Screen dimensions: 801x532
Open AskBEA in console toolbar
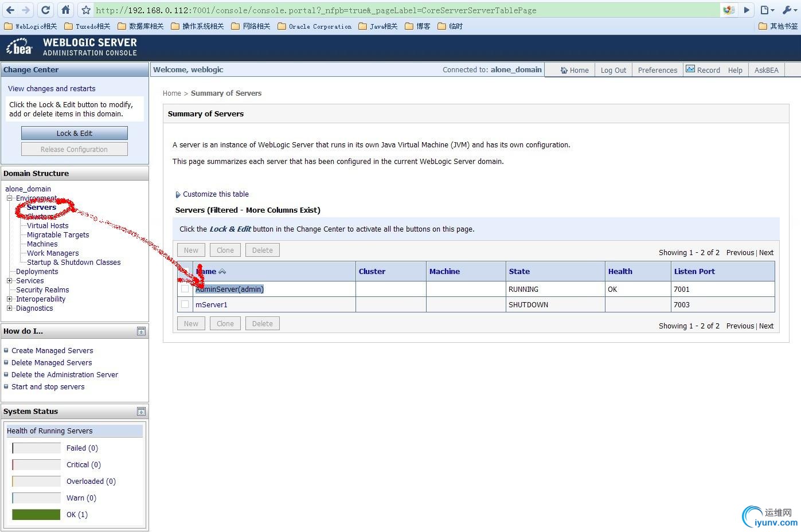767,70
